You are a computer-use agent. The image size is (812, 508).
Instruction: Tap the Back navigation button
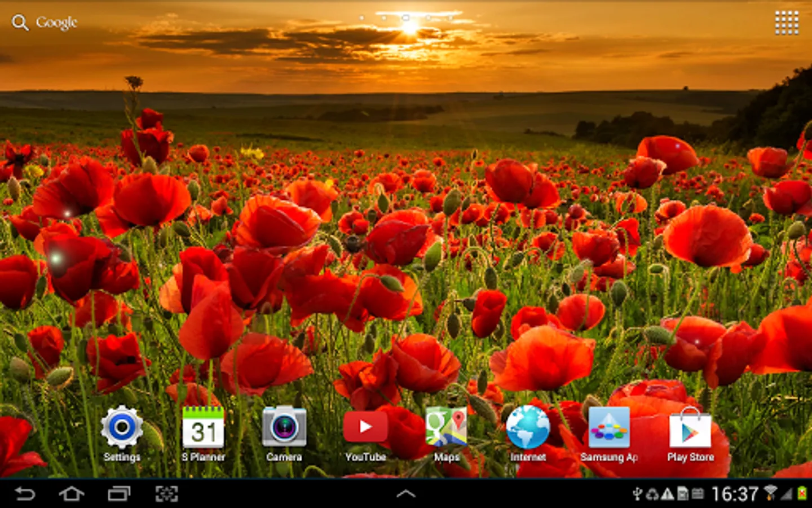pyautogui.click(x=25, y=494)
